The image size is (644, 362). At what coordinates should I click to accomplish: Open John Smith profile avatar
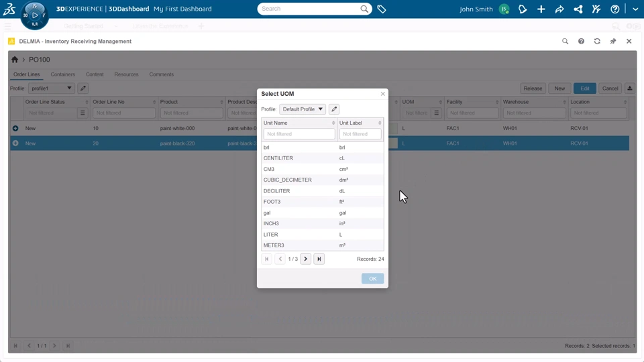point(504,9)
